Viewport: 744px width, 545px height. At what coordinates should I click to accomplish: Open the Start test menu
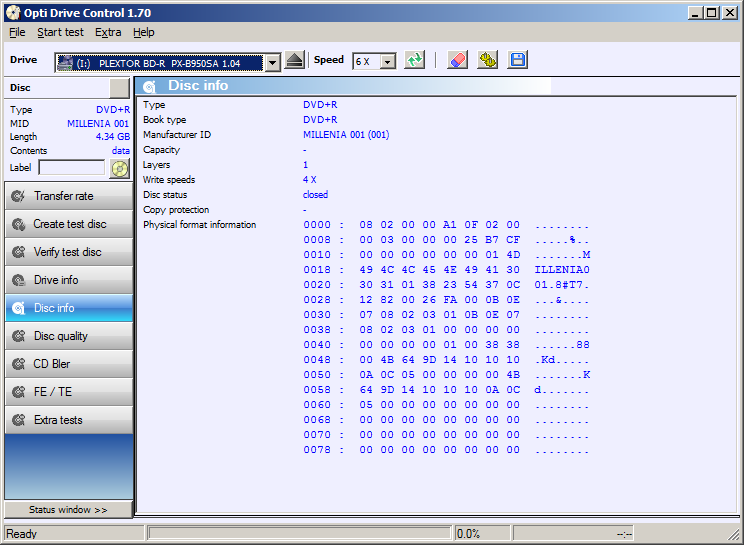pos(60,32)
